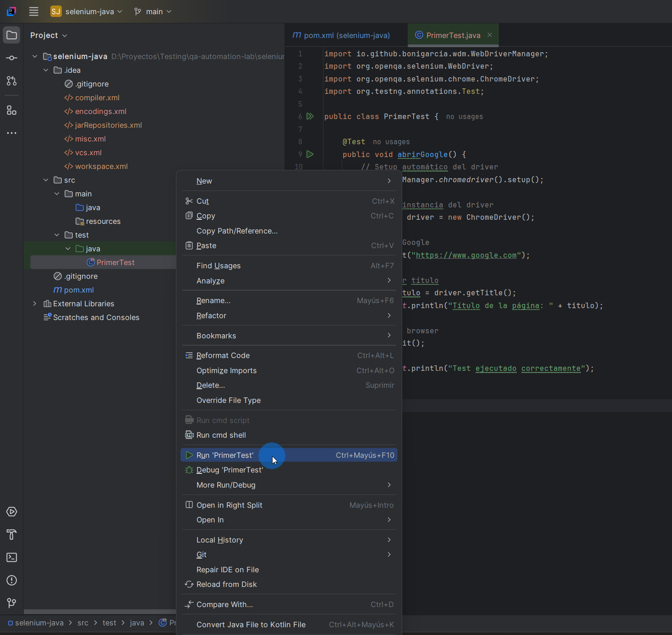Collapse the .idea folder
The height and width of the screenshot is (635, 672).
45,70
